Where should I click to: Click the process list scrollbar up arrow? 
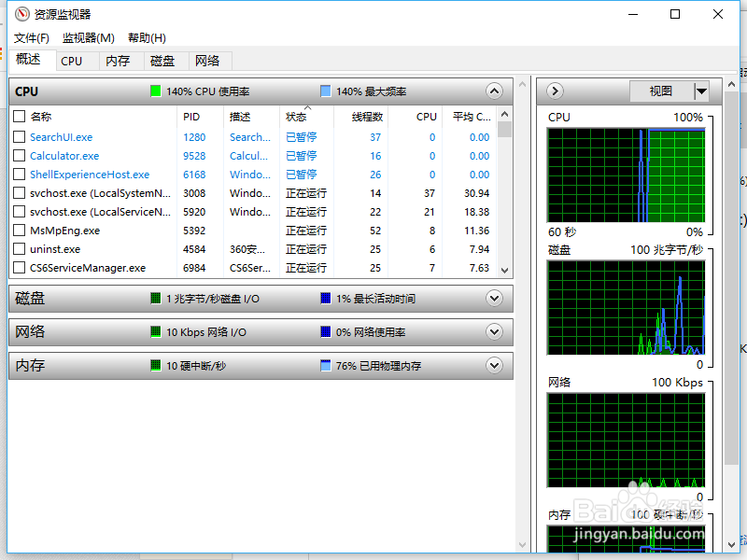(x=505, y=114)
